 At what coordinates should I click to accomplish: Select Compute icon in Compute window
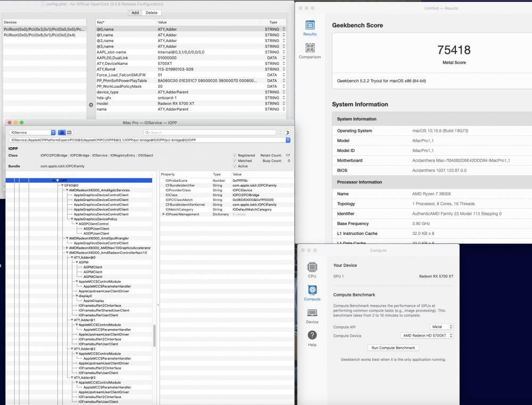[312, 293]
